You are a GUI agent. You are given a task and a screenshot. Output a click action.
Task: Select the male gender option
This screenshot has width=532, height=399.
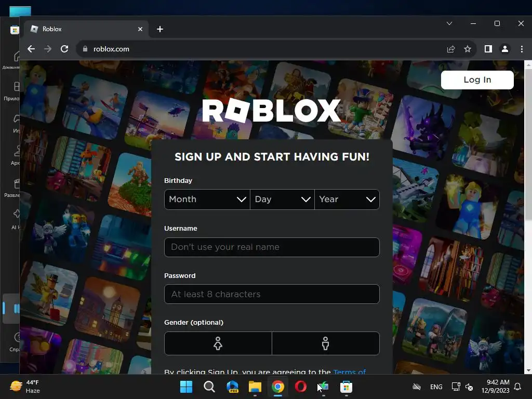click(x=326, y=343)
